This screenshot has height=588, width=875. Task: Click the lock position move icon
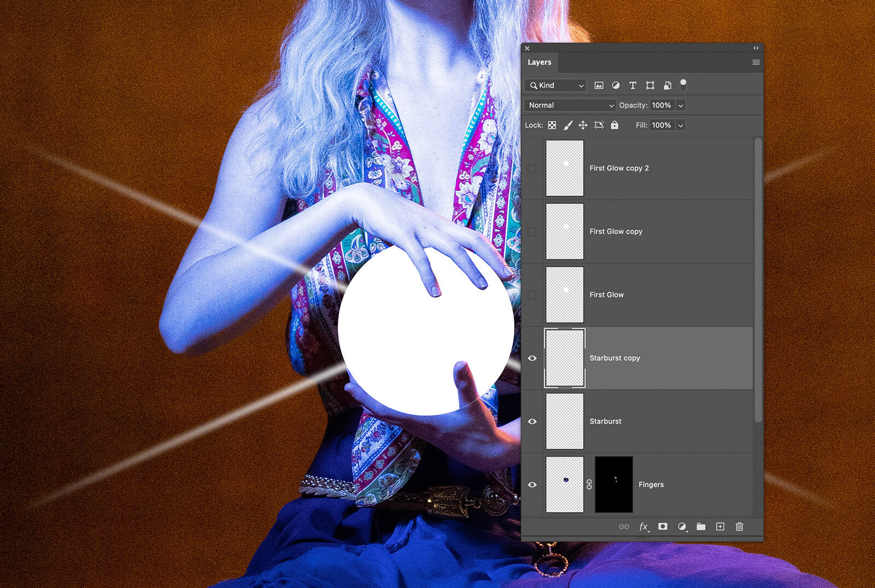coord(583,125)
